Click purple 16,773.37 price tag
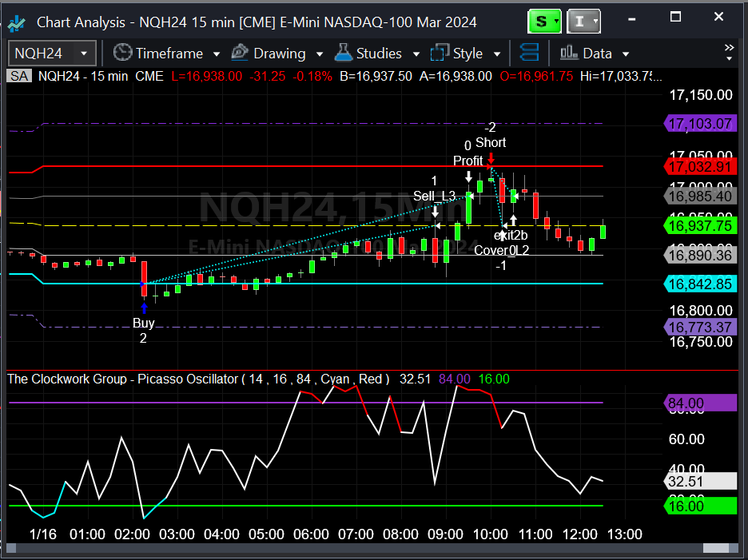Screen dimensions: 748x560 tap(700, 328)
